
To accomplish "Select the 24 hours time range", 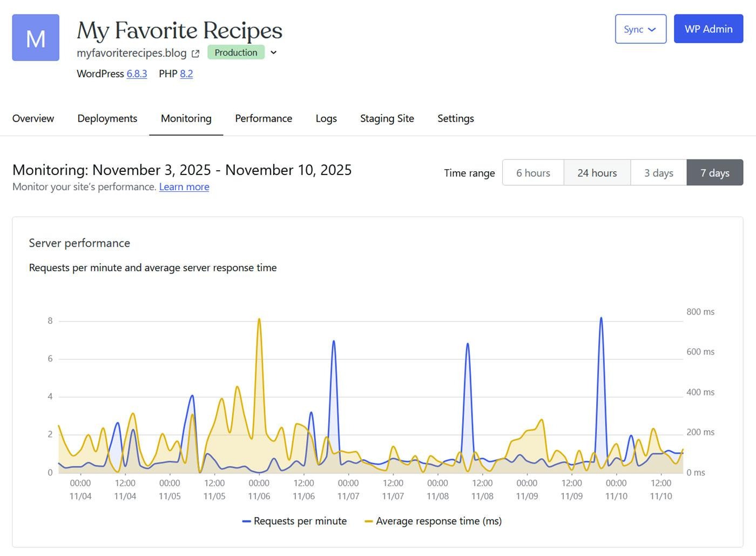I will (597, 173).
